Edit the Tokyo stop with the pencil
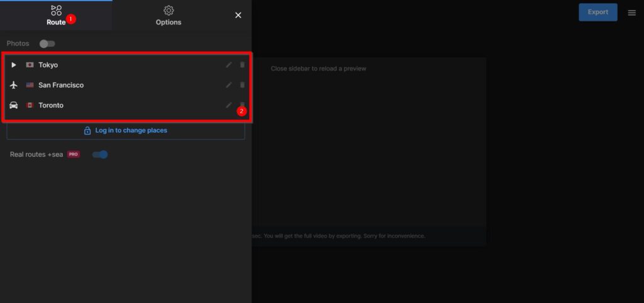 [229, 65]
